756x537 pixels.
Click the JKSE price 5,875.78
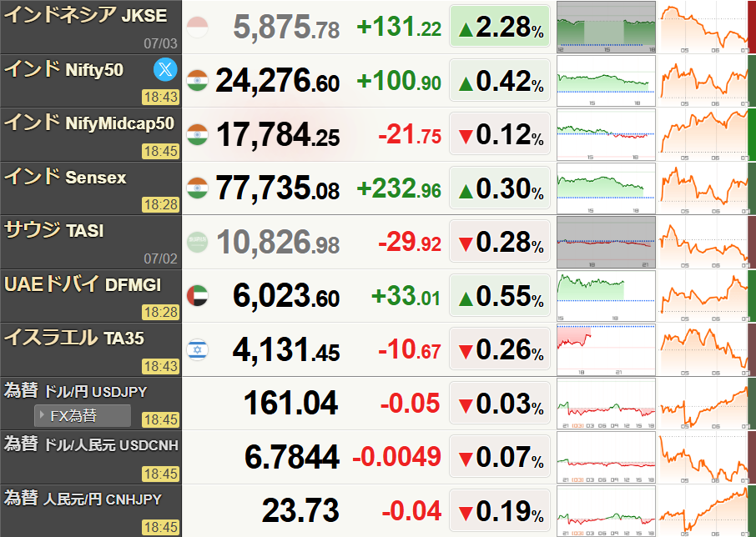tap(286, 27)
